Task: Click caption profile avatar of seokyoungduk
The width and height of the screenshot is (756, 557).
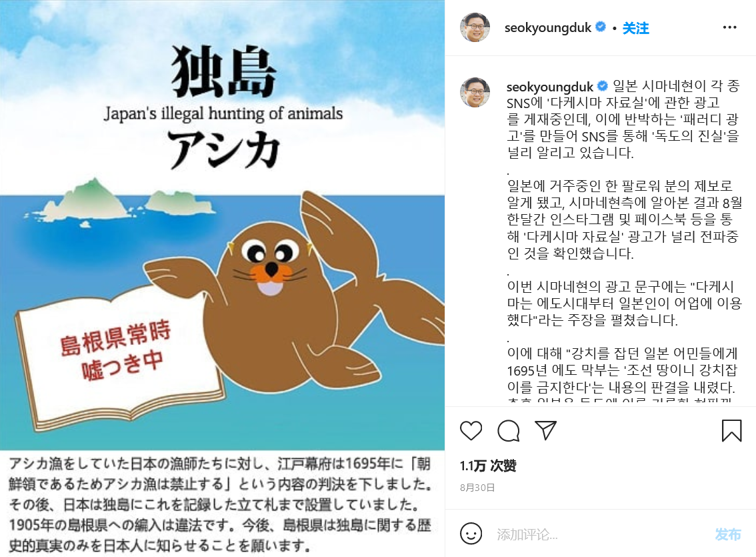Action: pos(475,91)
